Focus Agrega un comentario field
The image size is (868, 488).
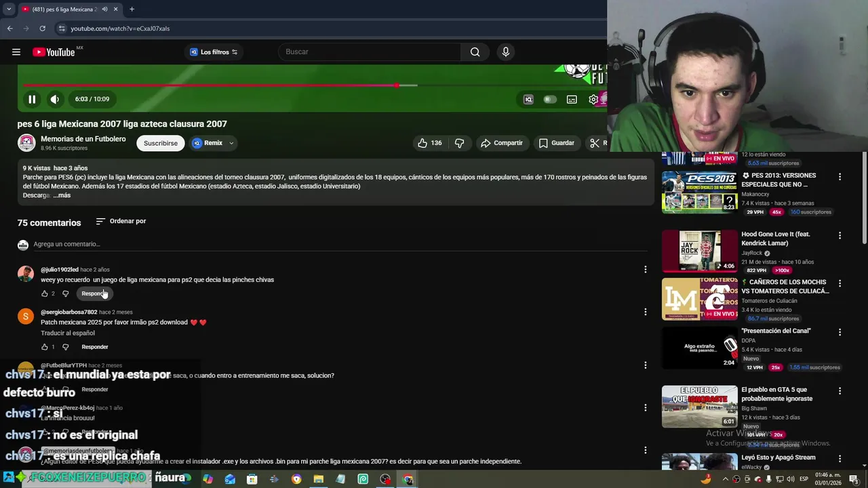pyautogui.click(x=339, y=244)
